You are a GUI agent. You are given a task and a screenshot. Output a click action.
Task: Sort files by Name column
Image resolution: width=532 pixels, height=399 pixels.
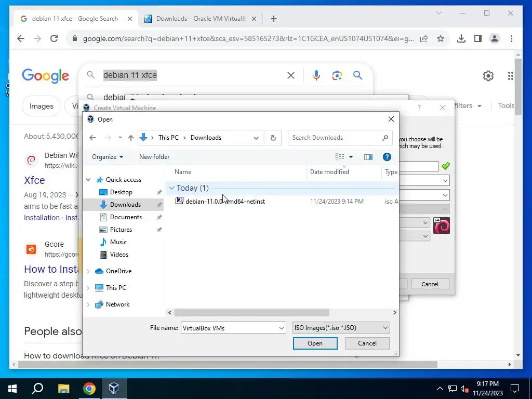183,172
